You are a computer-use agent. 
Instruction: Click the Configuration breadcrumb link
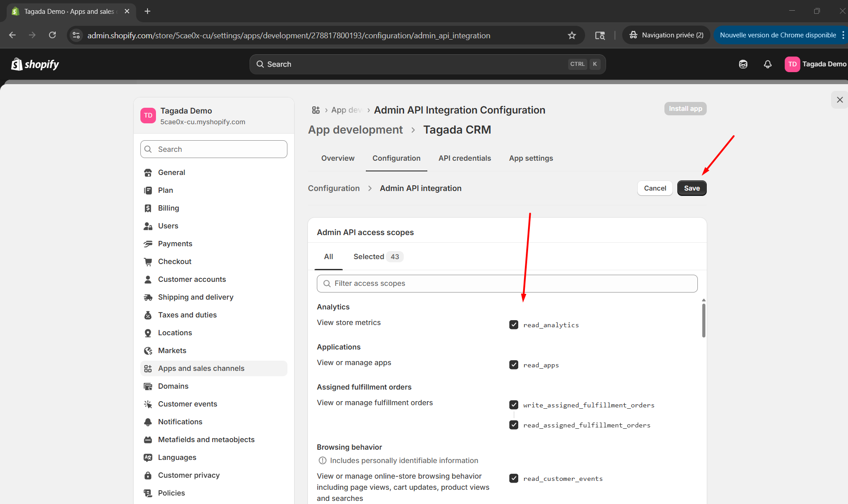[x=334, y=188]
